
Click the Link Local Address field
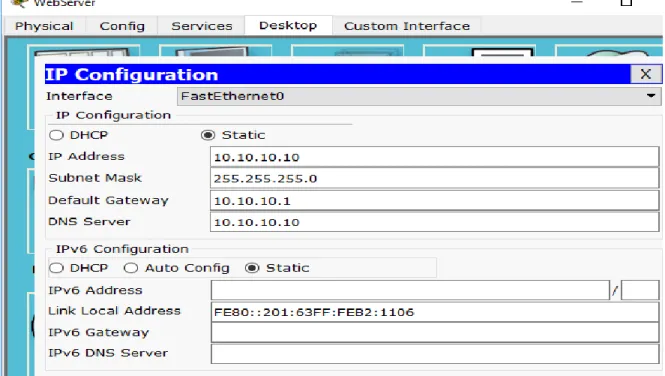coord(435,312)
